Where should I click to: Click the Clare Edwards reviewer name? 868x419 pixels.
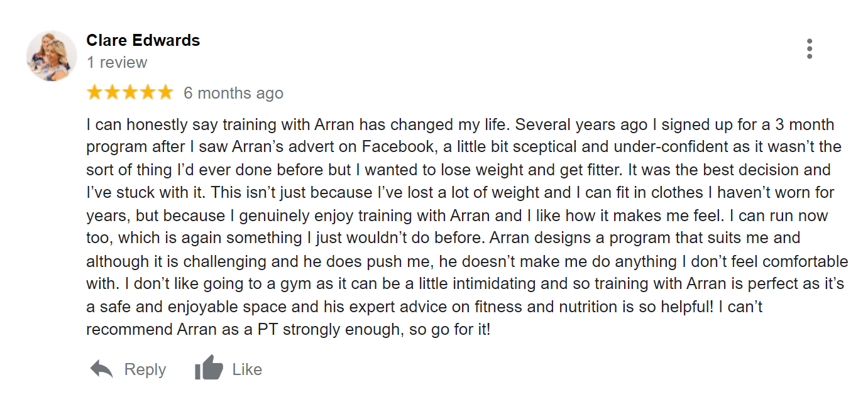click(143, 41)
